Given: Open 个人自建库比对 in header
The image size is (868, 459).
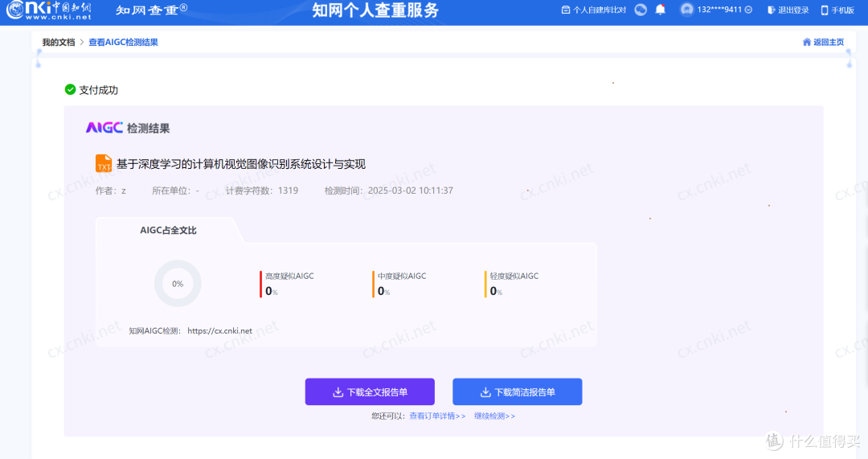Looking at the screenshot, I should pos(593,10).
